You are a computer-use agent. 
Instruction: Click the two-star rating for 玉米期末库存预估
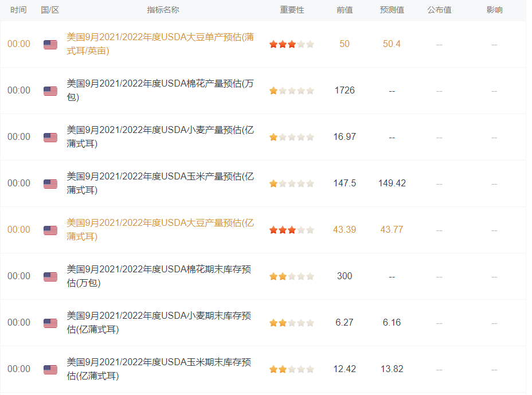[291, 369]
